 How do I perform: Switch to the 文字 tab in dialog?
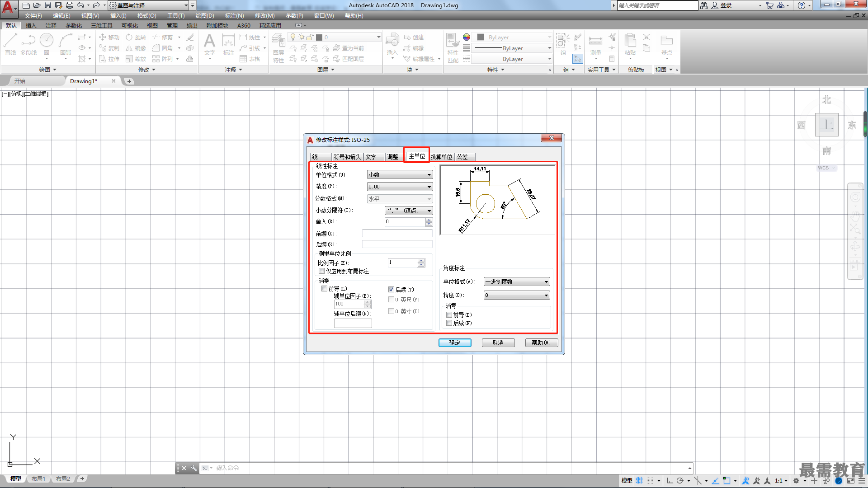(x=374, y=157)
